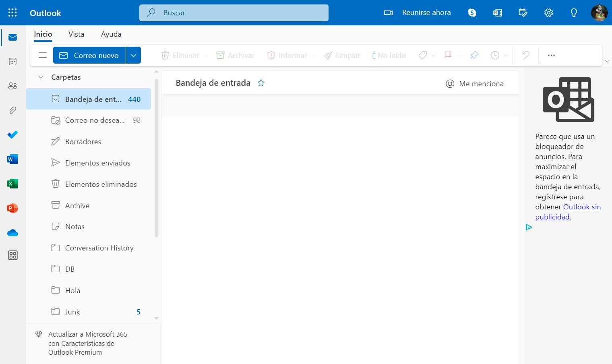612x364 pixels.
Task: Click the Snooze clock icon
Action: [495, 55]
